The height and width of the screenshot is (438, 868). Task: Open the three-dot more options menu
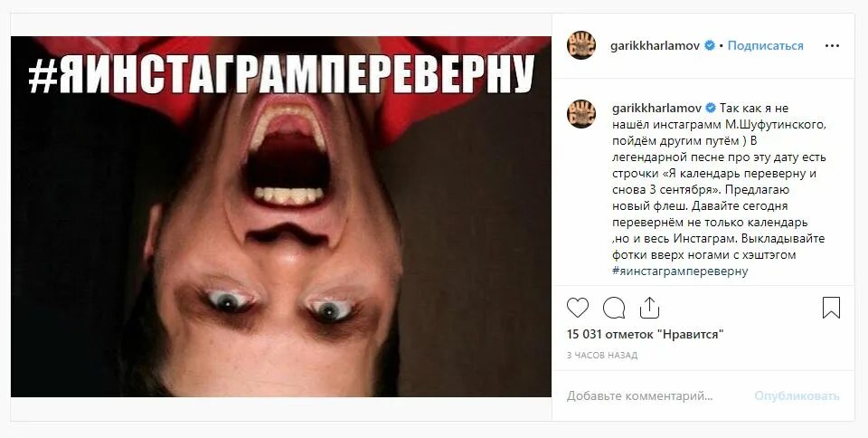(832, 46)
